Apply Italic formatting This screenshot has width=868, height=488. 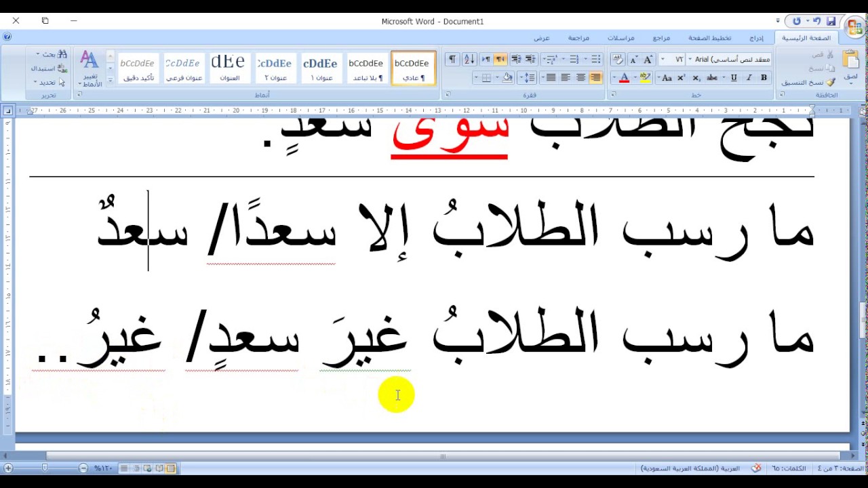pos(749,78)
